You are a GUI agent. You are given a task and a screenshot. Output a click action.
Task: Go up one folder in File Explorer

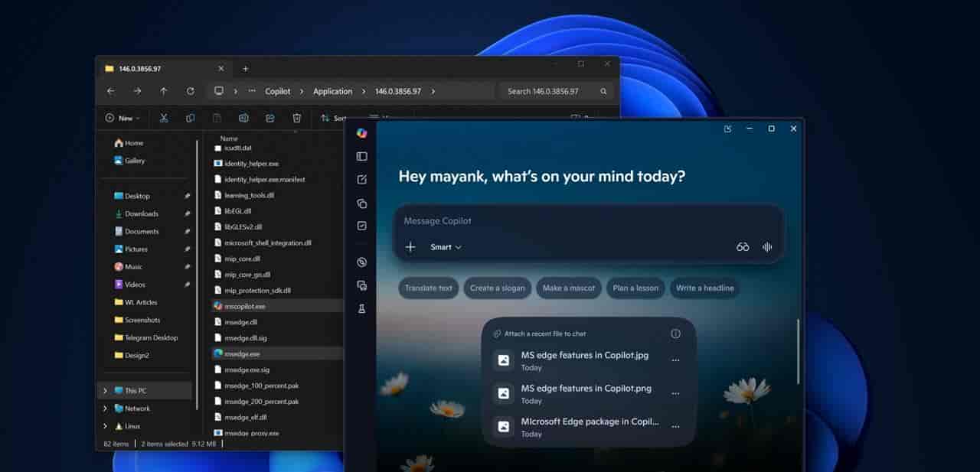click(x=164, y=91)
